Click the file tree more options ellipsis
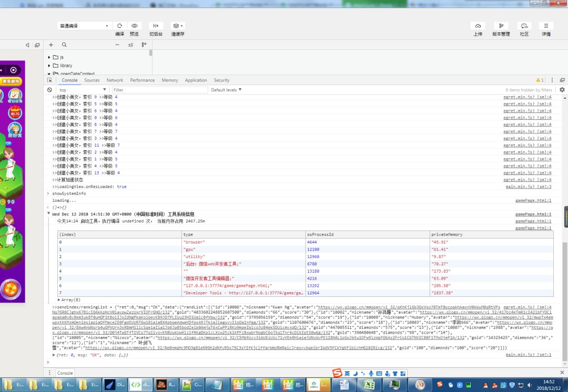Image resolution: width=568 pixels, height=392 pixels. [x=117, y=45]
